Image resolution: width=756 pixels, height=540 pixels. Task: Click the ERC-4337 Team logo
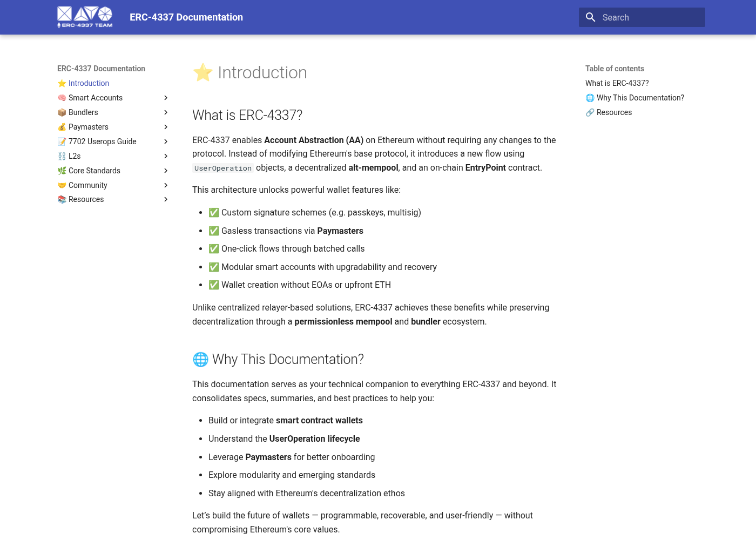tap(85, 17)
